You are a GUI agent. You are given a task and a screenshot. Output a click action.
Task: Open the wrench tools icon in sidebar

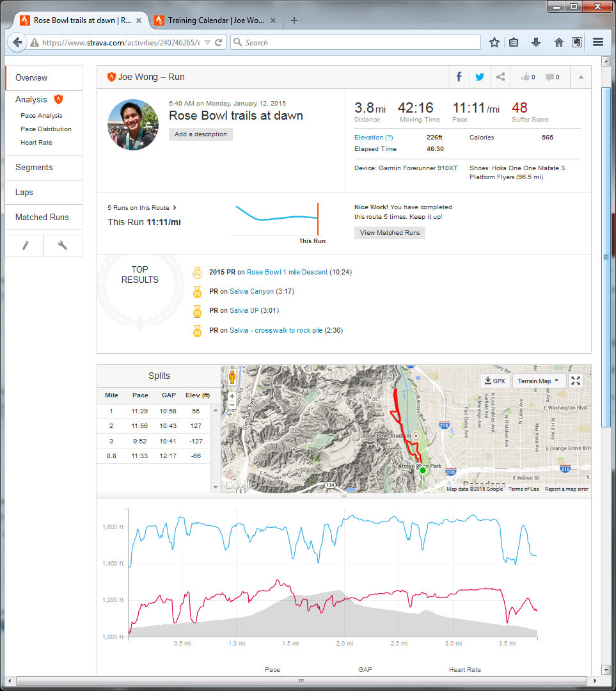pos(63,246)
